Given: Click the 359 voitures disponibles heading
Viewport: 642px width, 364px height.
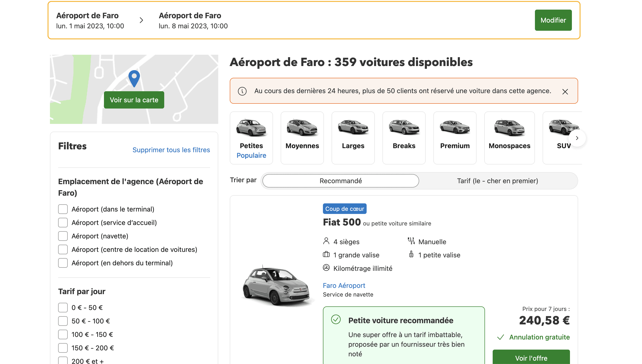Looking at the screenshot, I should 351,62.
